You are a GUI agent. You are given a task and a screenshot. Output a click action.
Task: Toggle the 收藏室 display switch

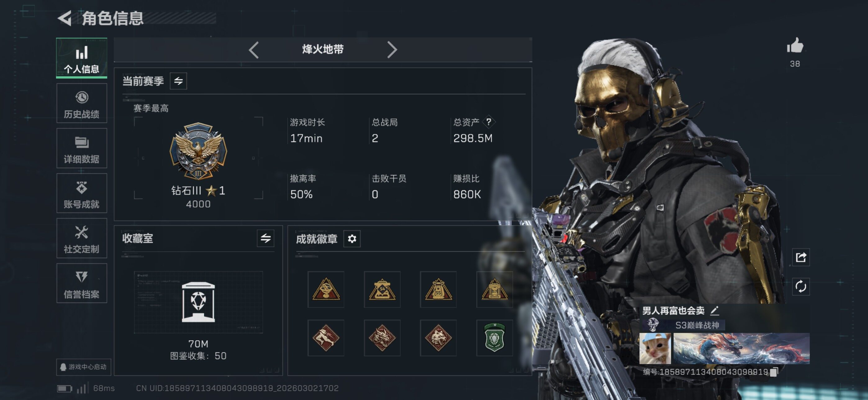tap(265, 238)
